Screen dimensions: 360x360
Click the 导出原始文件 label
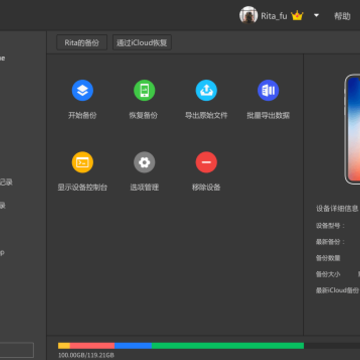coord(206,116)
